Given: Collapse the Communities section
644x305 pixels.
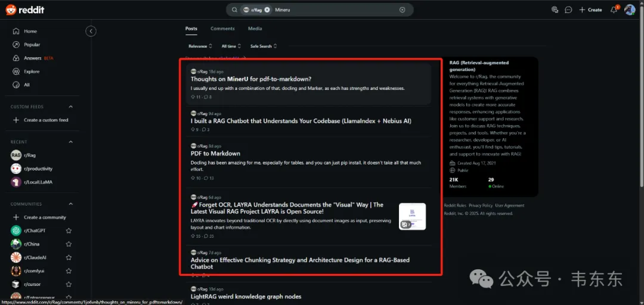Looking at the screenshot, I should (x=70, y=204).
